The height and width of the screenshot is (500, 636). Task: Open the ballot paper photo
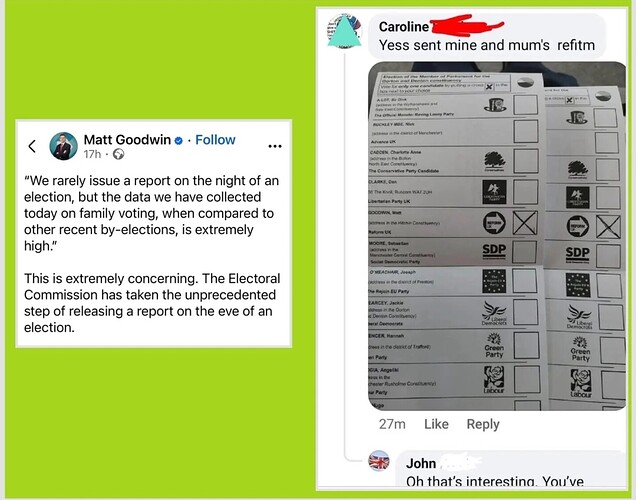[x=497, y=236]
